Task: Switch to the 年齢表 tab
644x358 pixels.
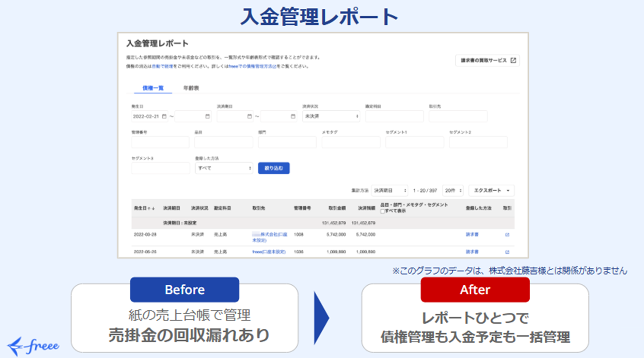Action: pyautogui.click(x=191, y=88)
